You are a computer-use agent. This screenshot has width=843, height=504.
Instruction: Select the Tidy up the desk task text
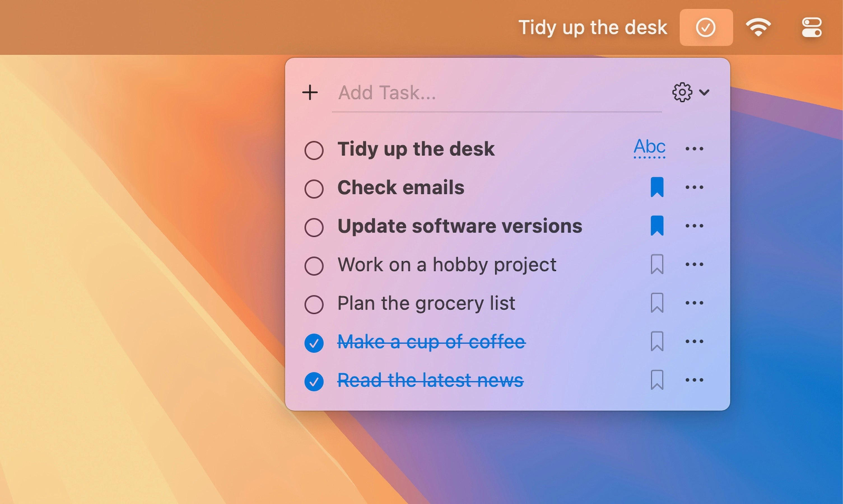(416, 149)
